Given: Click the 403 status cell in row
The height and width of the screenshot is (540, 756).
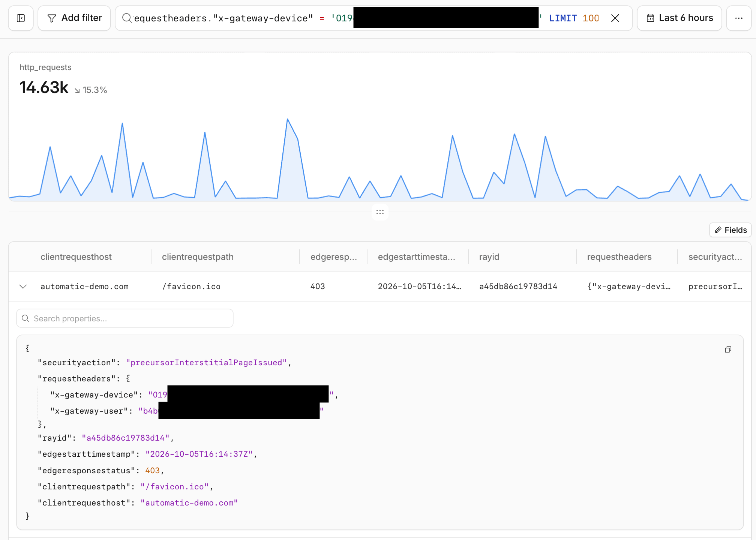Looking at the screenshot, I should click(x=318, y=286).
